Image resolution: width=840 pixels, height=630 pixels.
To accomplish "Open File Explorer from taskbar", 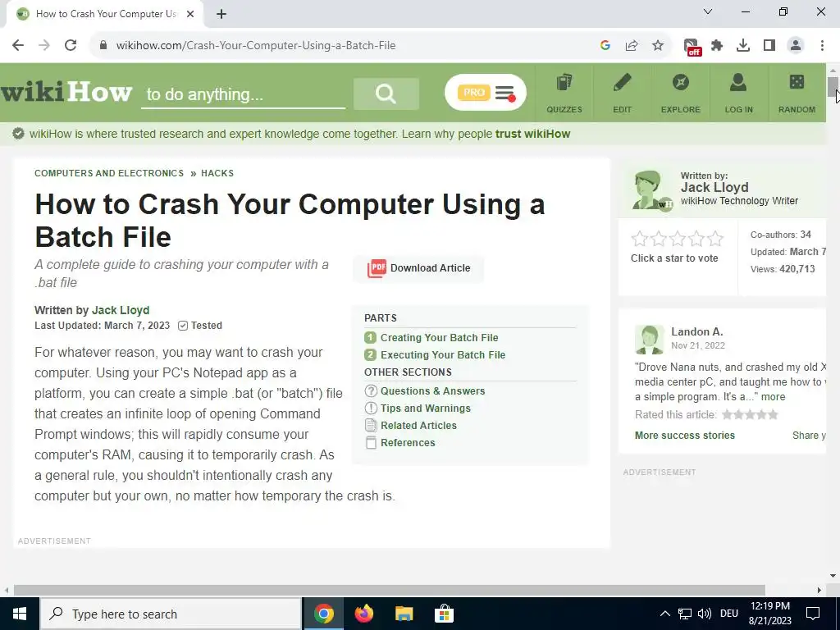I will tap(404, 614).
